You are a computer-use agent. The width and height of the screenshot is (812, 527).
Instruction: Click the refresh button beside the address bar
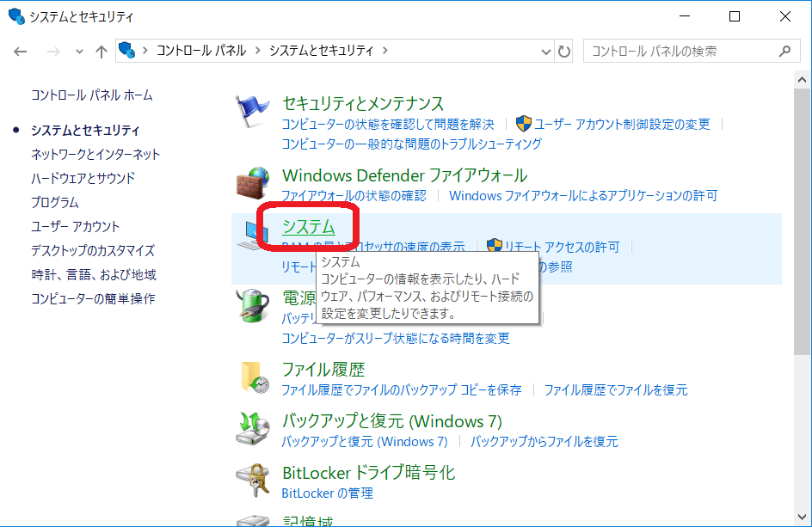(x=563, y=52)
